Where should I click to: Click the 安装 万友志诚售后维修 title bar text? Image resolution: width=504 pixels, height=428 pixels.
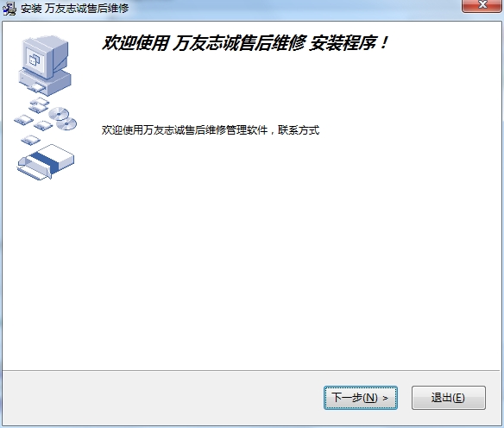(74, 9)
